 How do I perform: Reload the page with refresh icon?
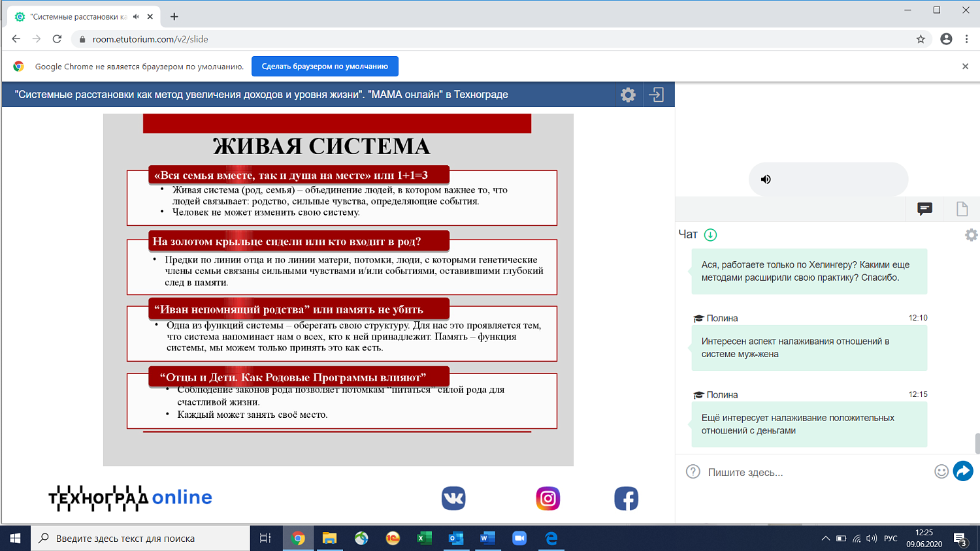[x=57, y=39]
